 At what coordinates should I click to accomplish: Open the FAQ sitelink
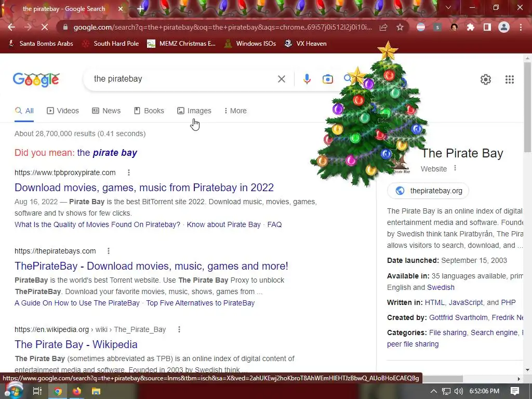point(274,224)
